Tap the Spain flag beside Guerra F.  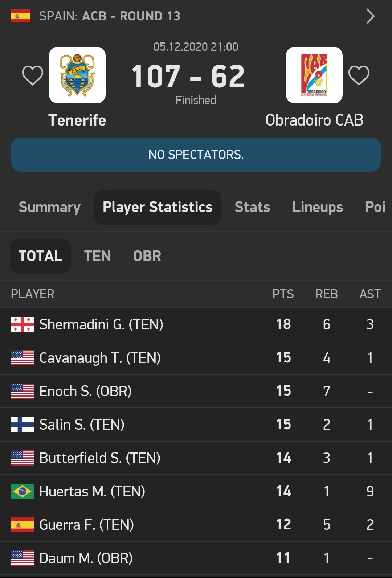[22, 525]
